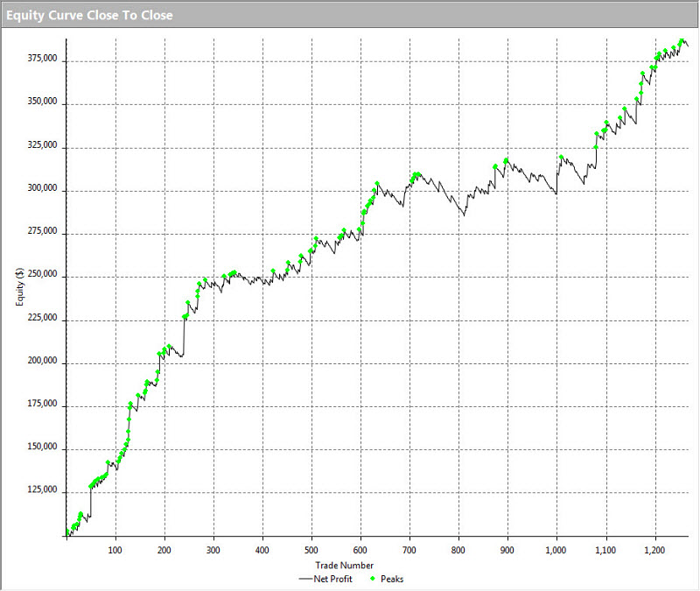Viewport: 700px width, 591px height.
Task: Click the 500 x-axis label
Action: 311,550
